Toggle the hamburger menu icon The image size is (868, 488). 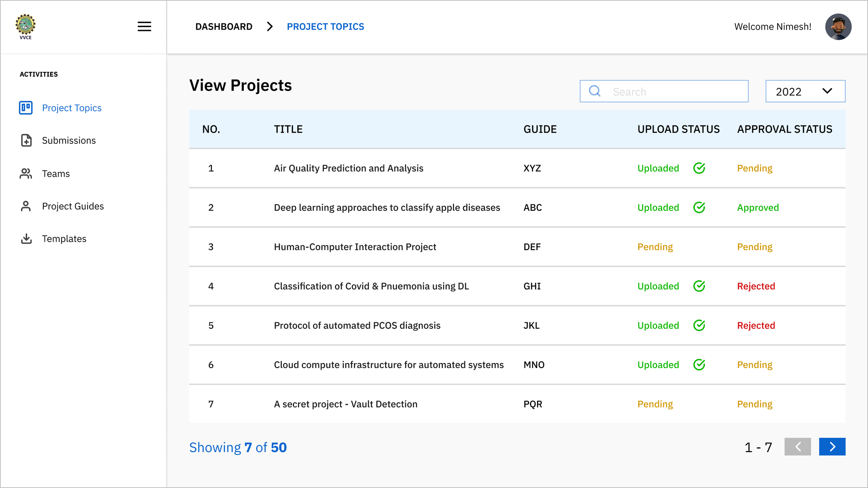(x=144, y=26)
